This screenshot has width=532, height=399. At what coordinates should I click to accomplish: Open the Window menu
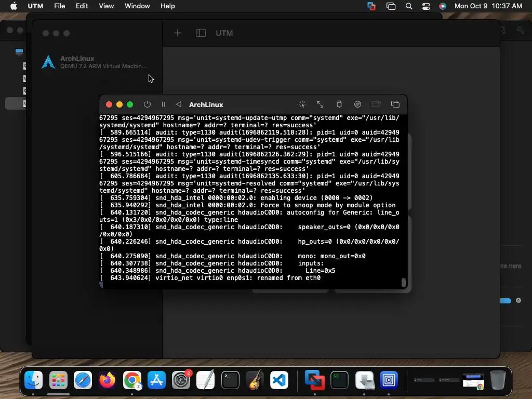137,6
